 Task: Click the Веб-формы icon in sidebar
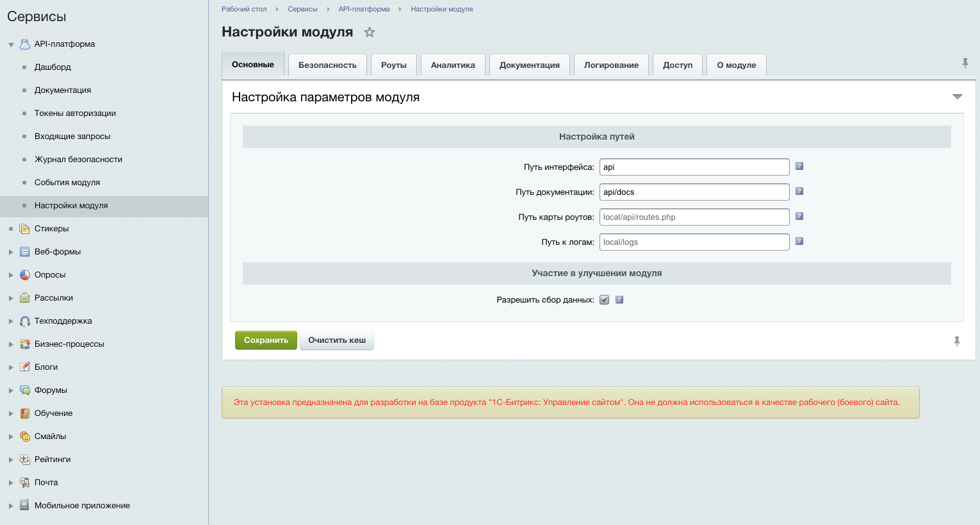tap(25, 252)
